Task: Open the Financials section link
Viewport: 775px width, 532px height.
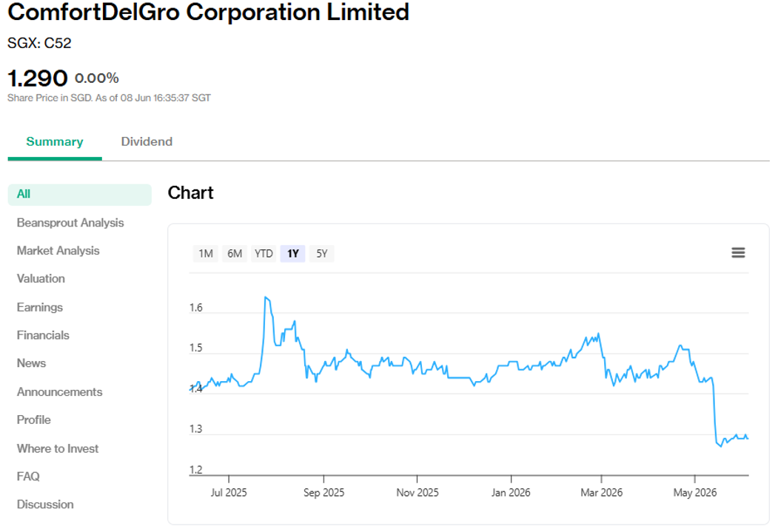Action: (x=43, y=335)
